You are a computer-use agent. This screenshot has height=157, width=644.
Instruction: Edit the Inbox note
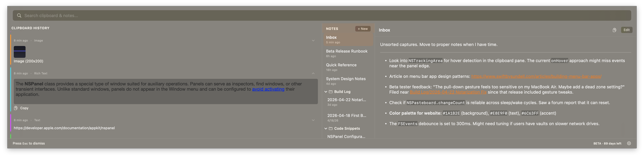pos(626,30)
